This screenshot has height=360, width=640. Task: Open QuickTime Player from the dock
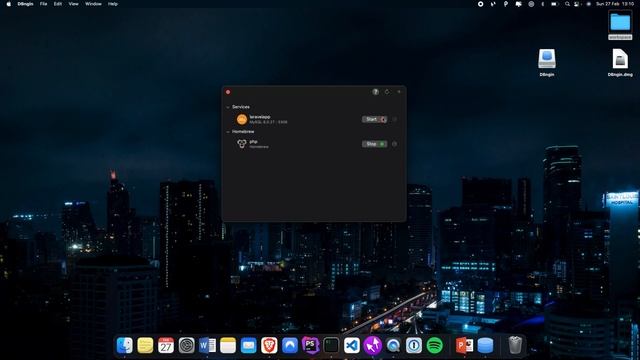393,346
